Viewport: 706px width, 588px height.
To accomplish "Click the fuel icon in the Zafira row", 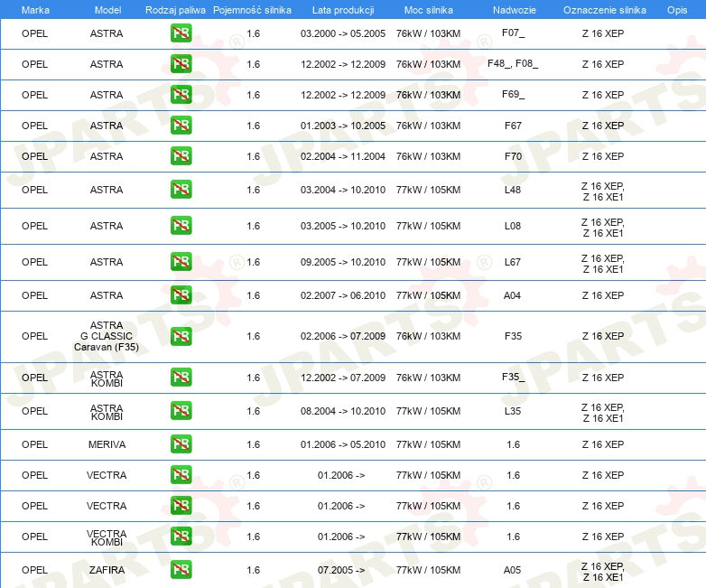I will coord(181,570).
